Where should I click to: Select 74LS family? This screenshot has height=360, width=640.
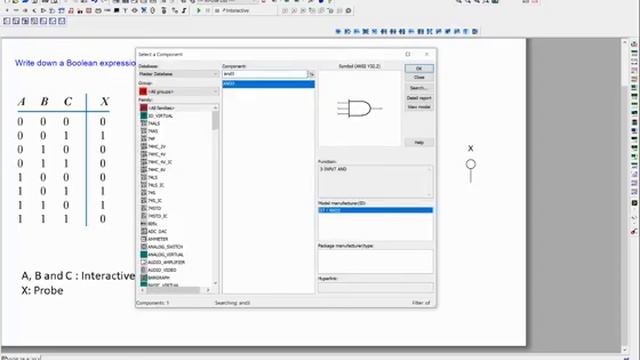click(153, 178)
